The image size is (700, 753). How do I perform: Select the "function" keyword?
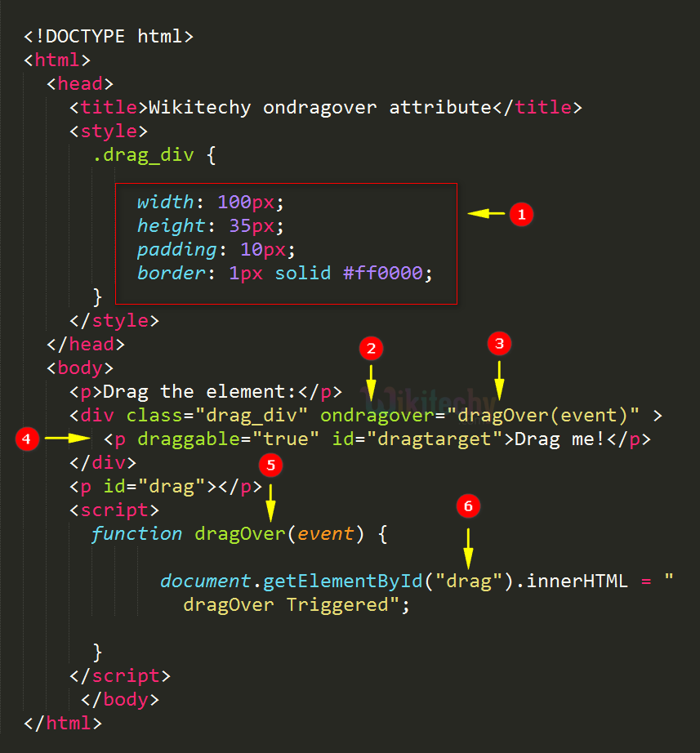[136, 533]
